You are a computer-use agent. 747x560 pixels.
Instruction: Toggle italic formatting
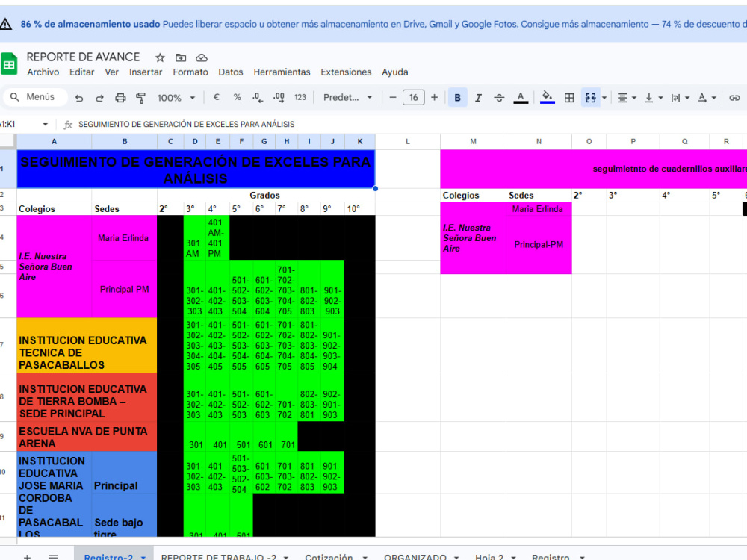tap(478, 98)
